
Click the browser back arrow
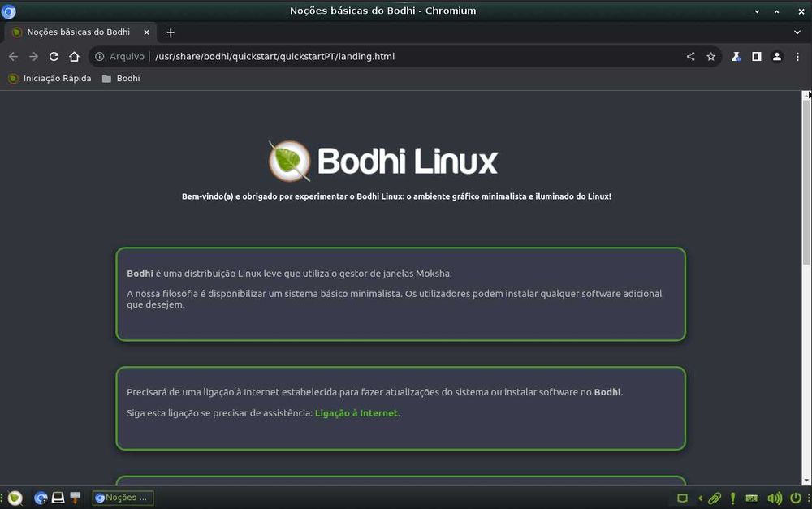pos(14,57)
